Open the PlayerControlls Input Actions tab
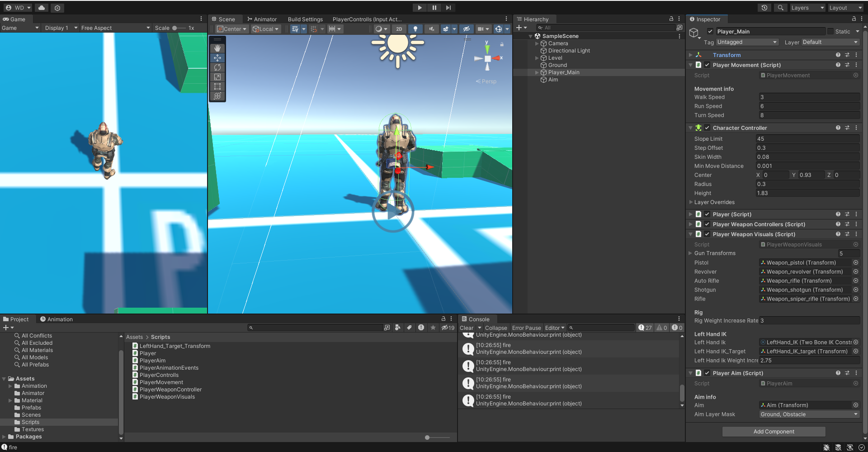Viewport: 868px width, 452px height. click(x=367, y=19)
